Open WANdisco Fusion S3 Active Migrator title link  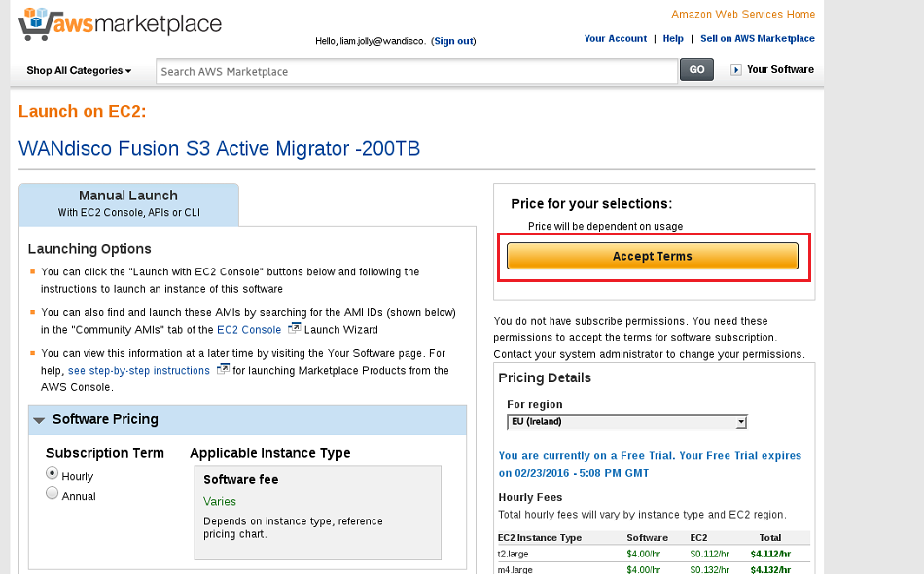coord(219,149)
